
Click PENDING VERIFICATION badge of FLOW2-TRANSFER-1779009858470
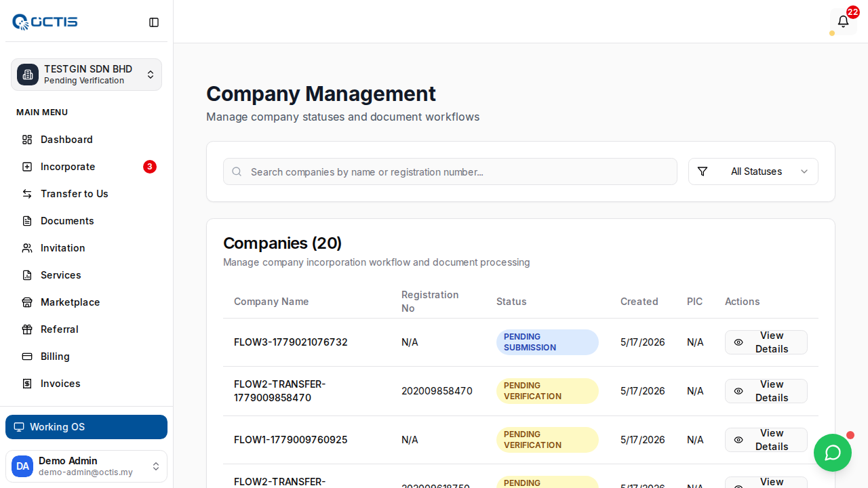[547, 391]
